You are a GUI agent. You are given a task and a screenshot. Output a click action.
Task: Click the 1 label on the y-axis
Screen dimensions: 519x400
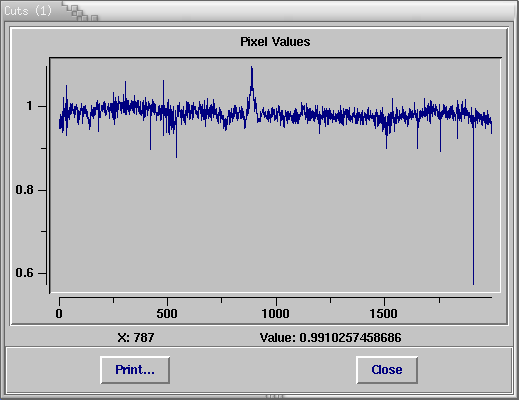pos(30,106)
